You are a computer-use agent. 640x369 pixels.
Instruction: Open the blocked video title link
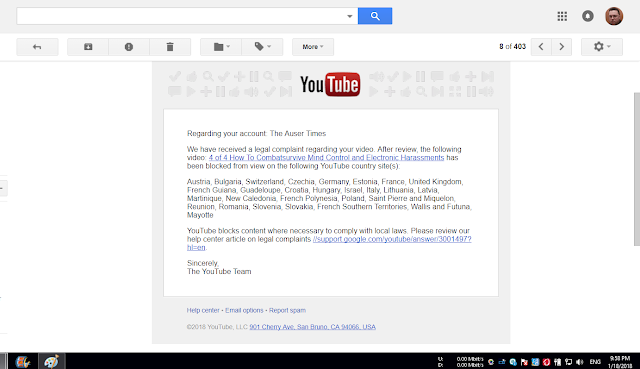click(326, 158)
